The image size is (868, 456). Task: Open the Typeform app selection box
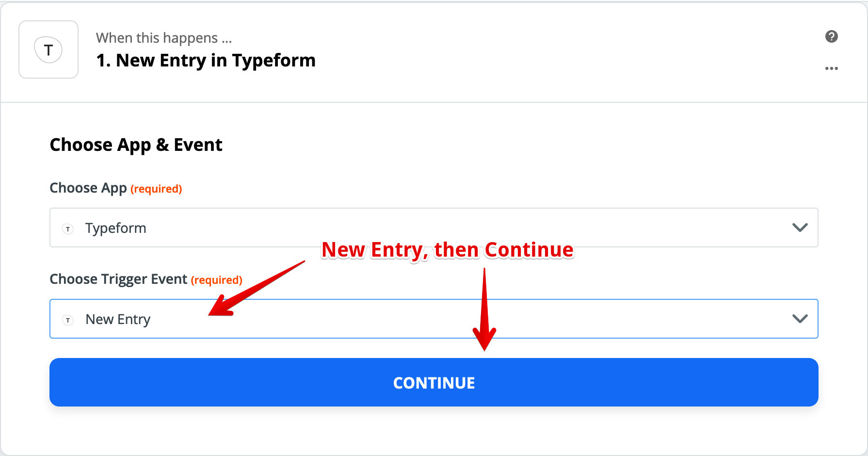[434, 228]
